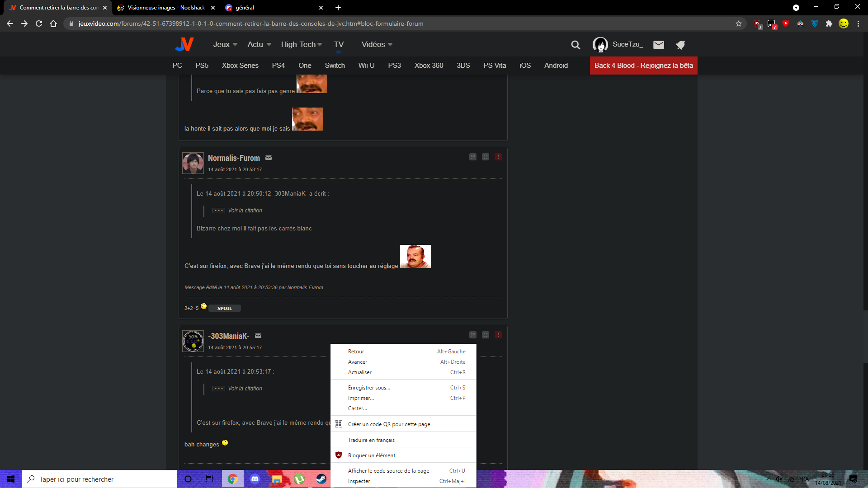Screen dimensions: 868x488
Task: Open the PS5 platform link
Action: [x=202, y=66]
